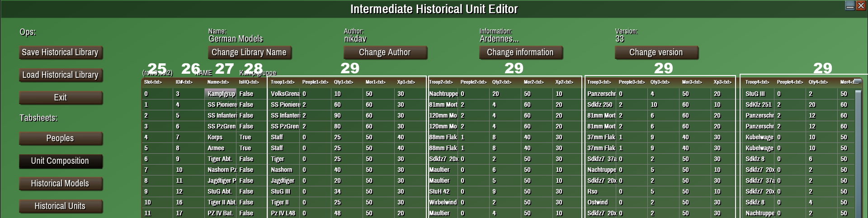
Task: Click Change information button
Action: coord(520,52)
